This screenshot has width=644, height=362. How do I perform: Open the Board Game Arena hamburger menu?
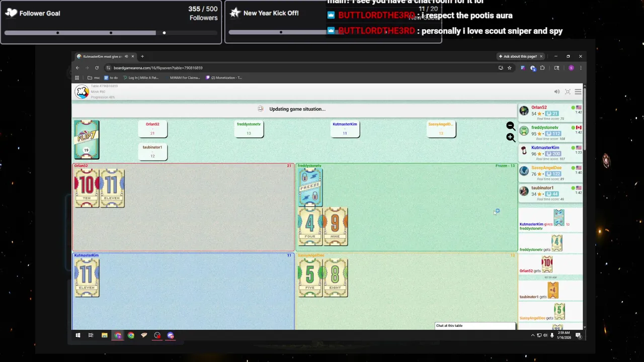[578, 92]
